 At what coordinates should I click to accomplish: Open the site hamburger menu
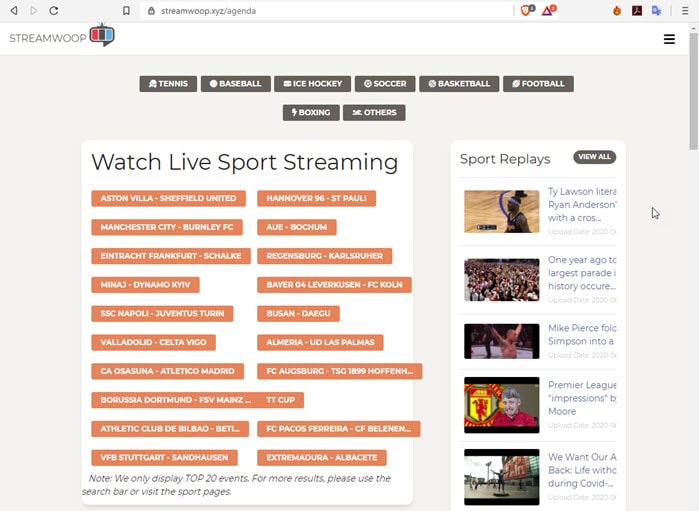coord(669,39)
